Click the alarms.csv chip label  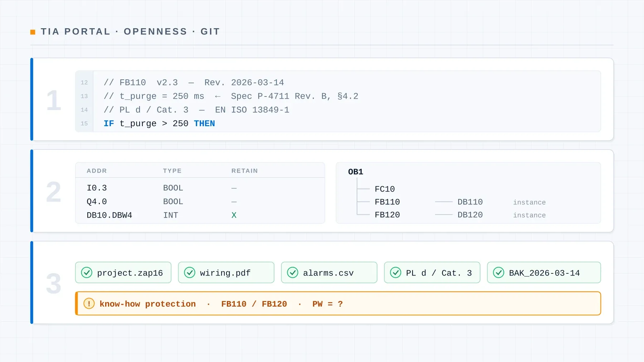tap(328, 273)
